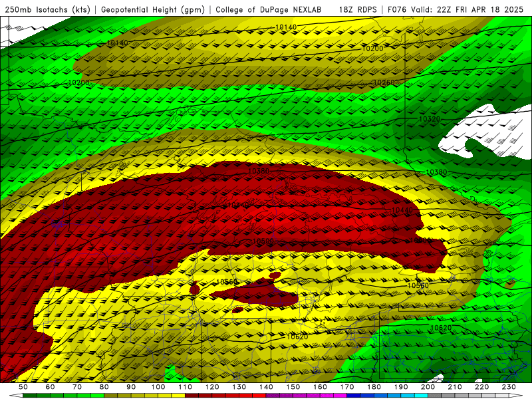Click the legend value 180
The width and height of the screenshot is (532, 399).
pyautogui.click(x=374, y=387)
